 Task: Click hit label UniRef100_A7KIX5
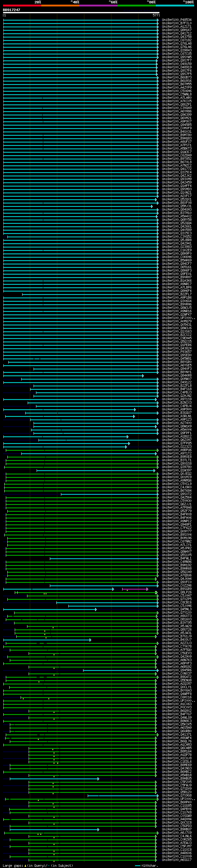(x=176, y=101)
